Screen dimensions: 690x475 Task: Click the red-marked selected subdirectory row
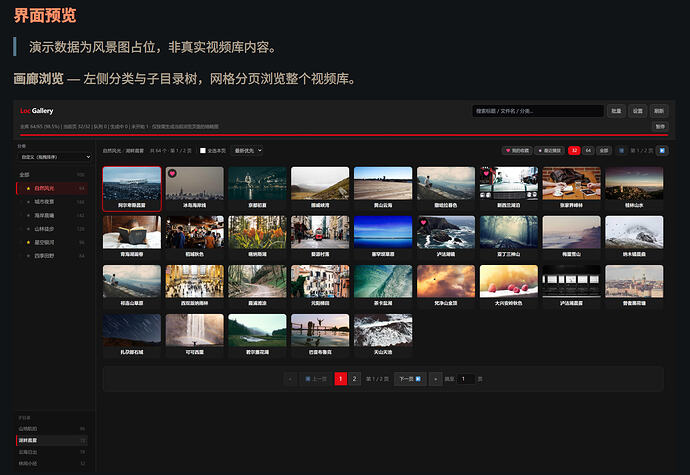coord(51,440)
